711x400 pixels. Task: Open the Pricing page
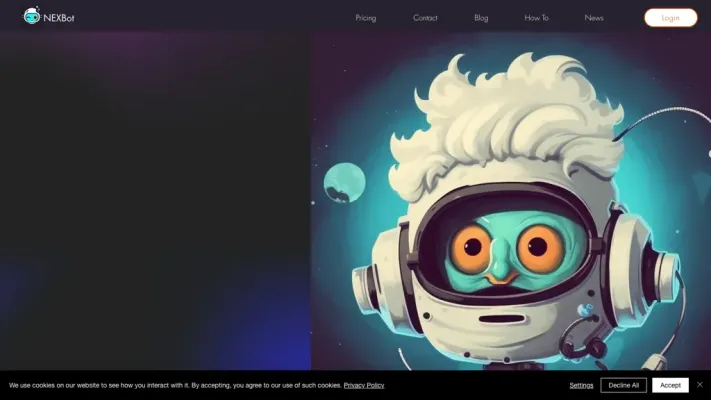tap(365, 18)
